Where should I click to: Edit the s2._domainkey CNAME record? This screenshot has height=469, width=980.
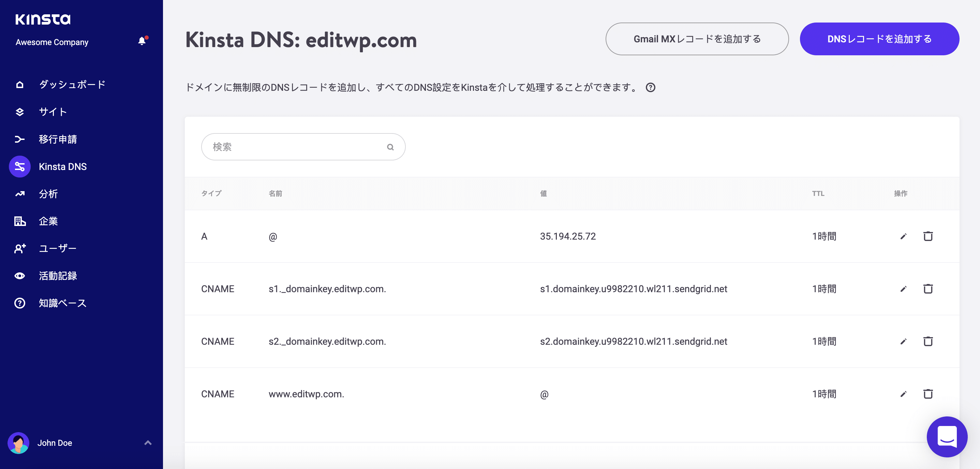[x=904, y=341]
